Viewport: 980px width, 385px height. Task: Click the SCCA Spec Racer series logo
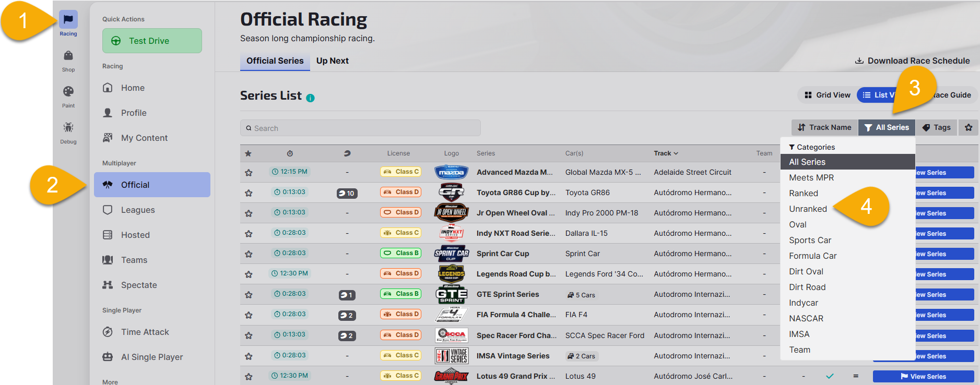(451, 335)
